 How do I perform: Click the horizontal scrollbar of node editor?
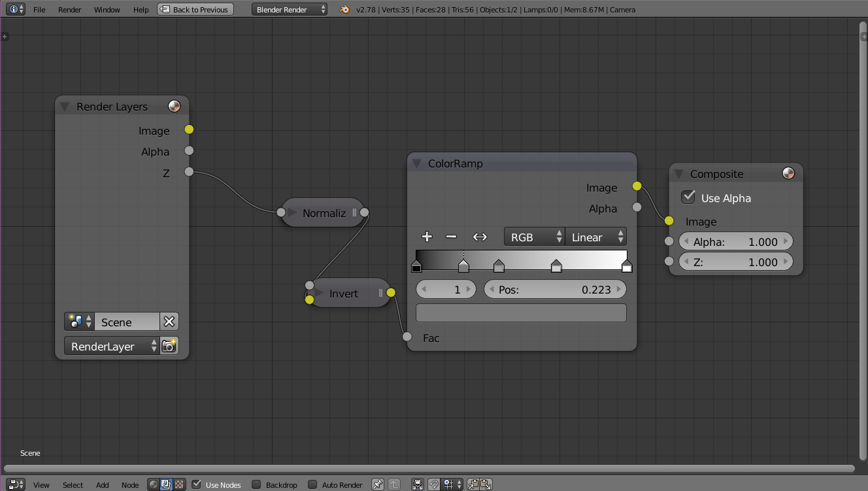click(x=429, y=468)
